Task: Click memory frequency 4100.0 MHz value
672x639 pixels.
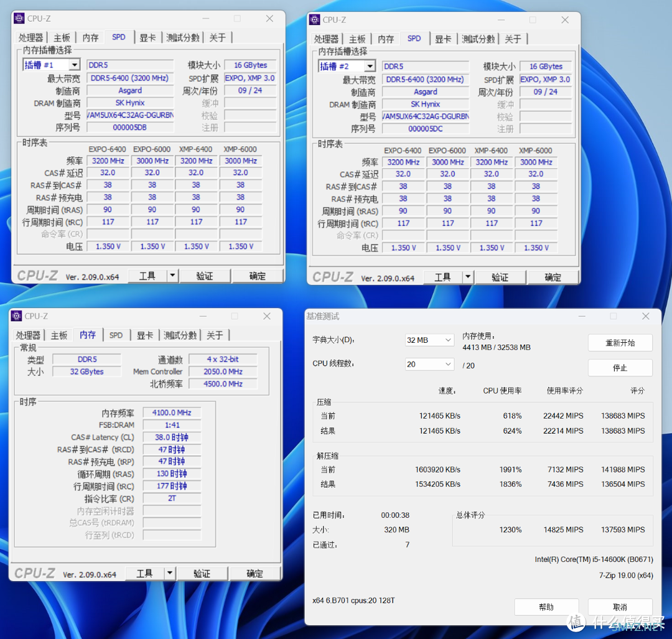Action: (x=172, y=413)
